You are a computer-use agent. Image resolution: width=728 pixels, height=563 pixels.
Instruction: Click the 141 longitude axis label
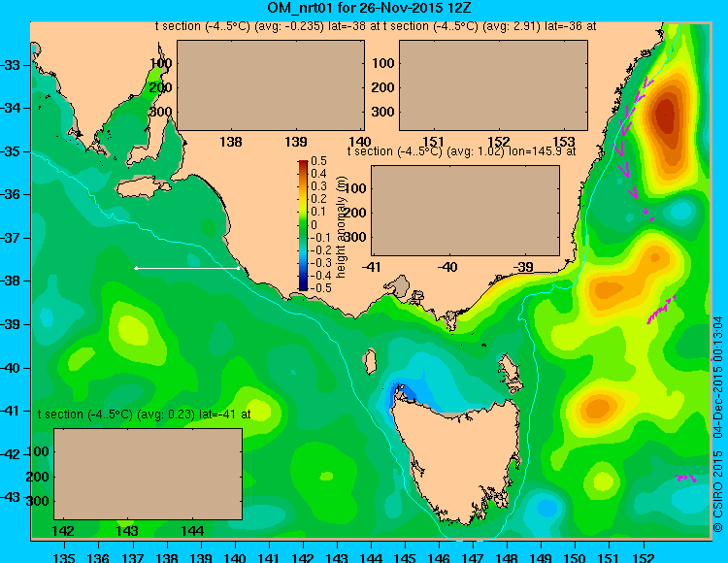coord(269,557)
